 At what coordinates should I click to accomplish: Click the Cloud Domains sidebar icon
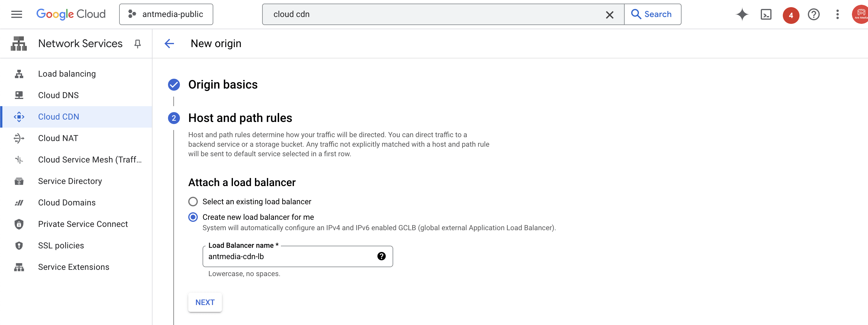coord(19,203)
